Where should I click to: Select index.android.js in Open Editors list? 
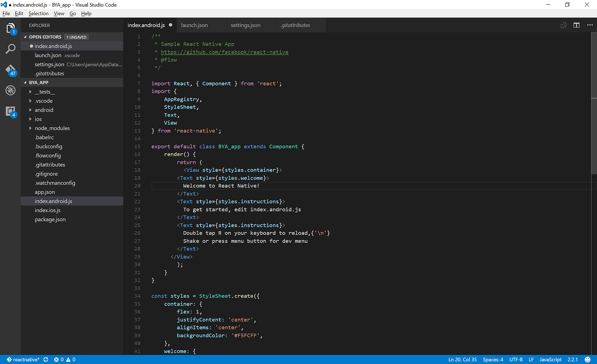[x=72, y=46]
